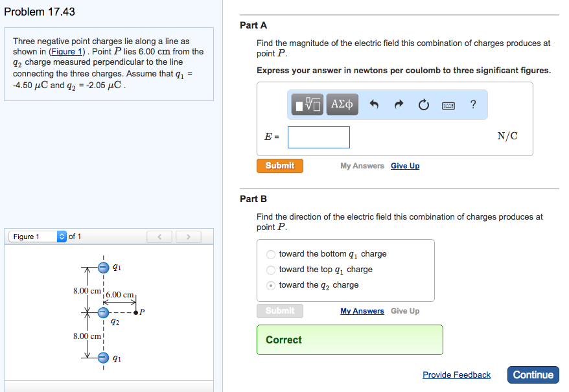Choose toward the q2 charge option
Screen dimensions: 569x392
[270, 285]
